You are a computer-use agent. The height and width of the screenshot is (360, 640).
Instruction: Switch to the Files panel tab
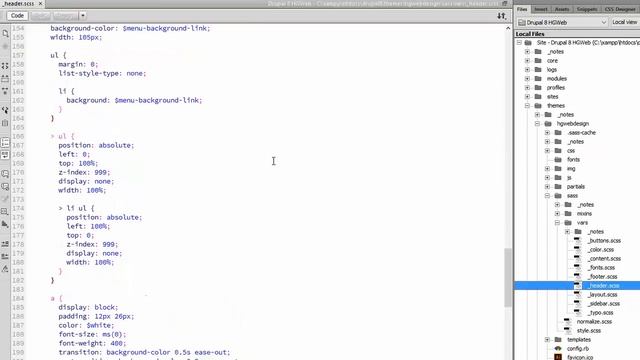click(x=522, y=9)
